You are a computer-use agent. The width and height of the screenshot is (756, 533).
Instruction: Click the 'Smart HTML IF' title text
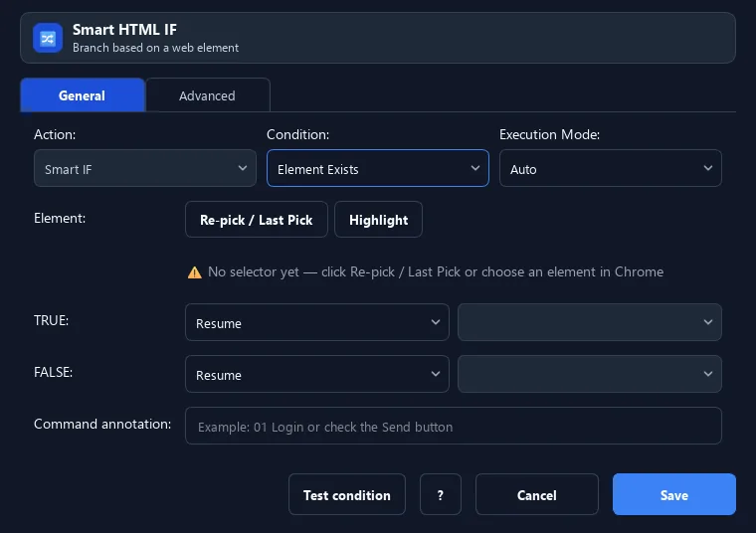[124, 30]
